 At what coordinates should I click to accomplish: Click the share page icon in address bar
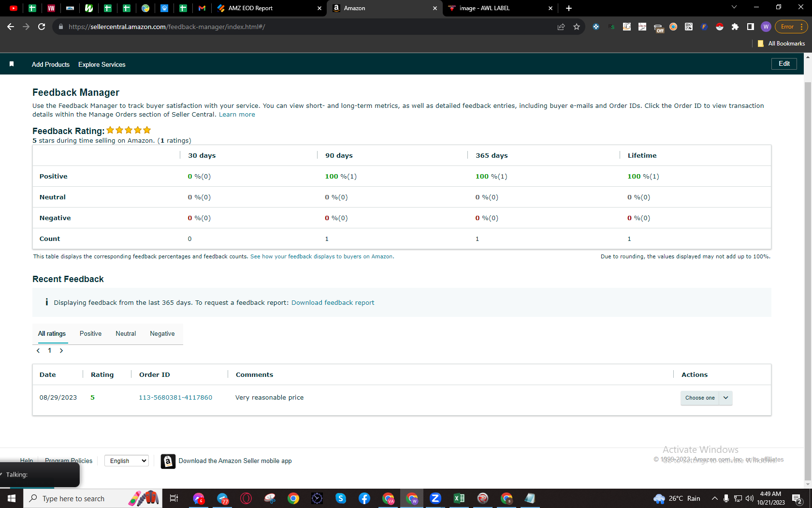[x=561, y=27]
